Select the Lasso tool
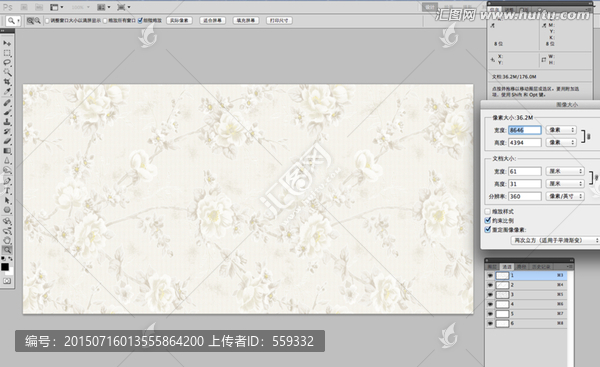Screen dimensions: 600x367 pyautogui.click(x=7, y=62)
